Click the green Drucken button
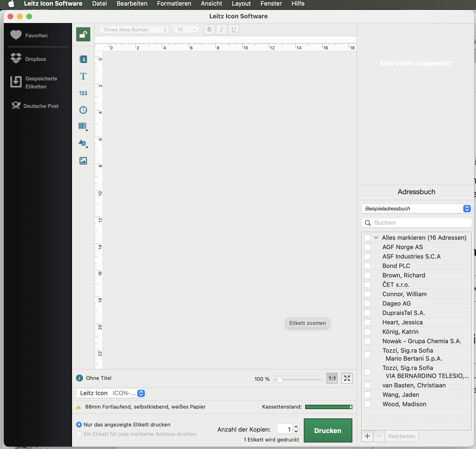Image resolution: width=476 pixels, height=449 pixels. [328, 430]
